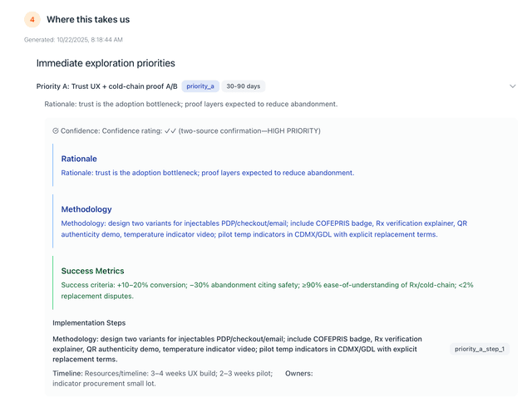
Task: Click the Owners label in step details
Action: [x=299, y=374]
